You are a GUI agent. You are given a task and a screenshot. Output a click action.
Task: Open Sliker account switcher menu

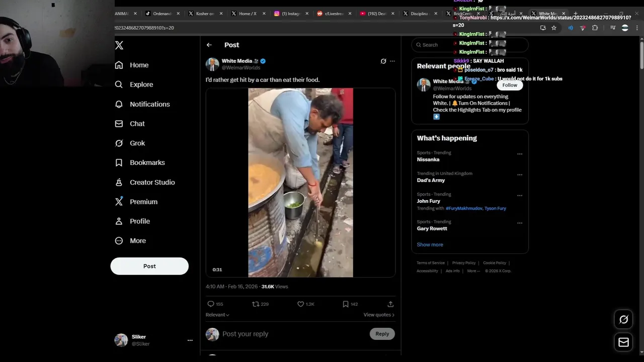190,340
